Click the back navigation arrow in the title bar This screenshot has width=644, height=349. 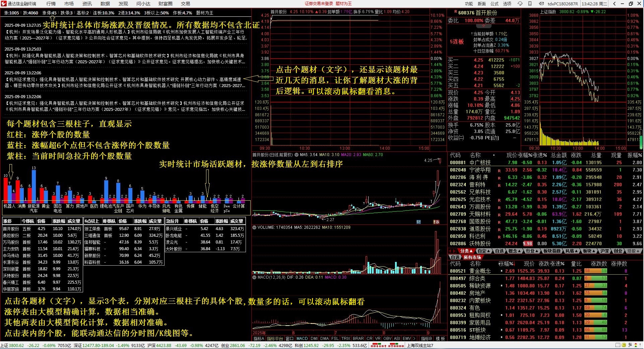pyautogui.click(x=614, y=4)
